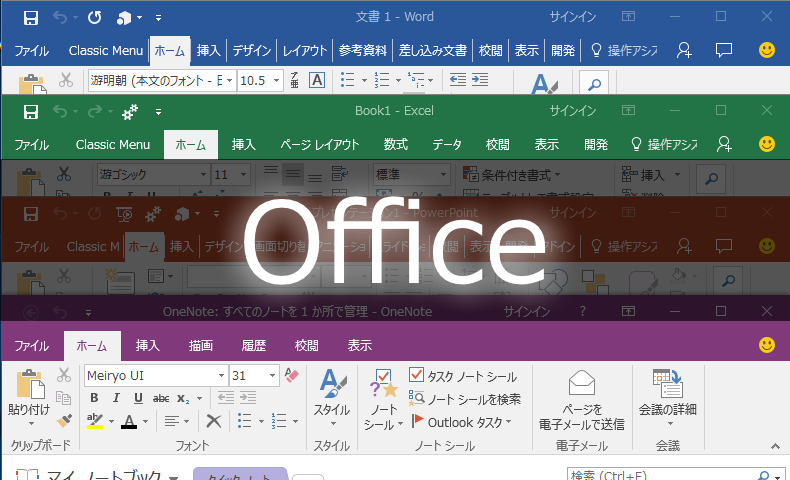The width and height of the screenshot is (790, 480).
Task: Click the OneNote increase indent icon
Action: pos(248,398)
